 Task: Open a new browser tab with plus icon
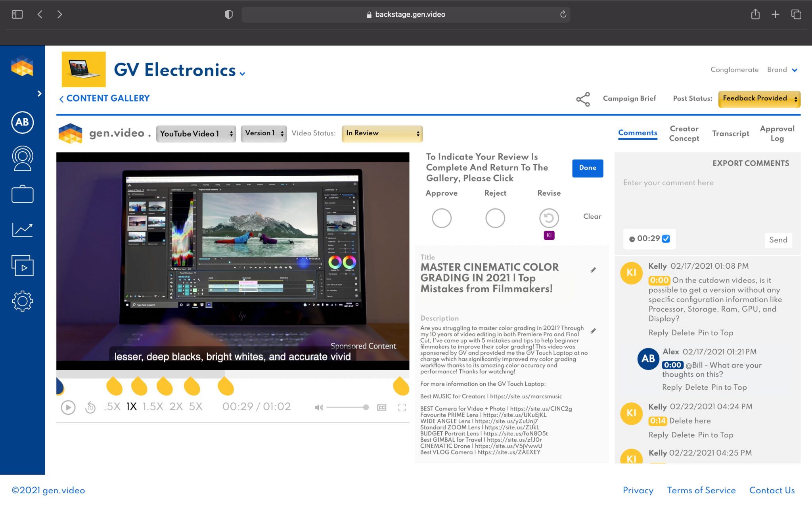point(775,14)
